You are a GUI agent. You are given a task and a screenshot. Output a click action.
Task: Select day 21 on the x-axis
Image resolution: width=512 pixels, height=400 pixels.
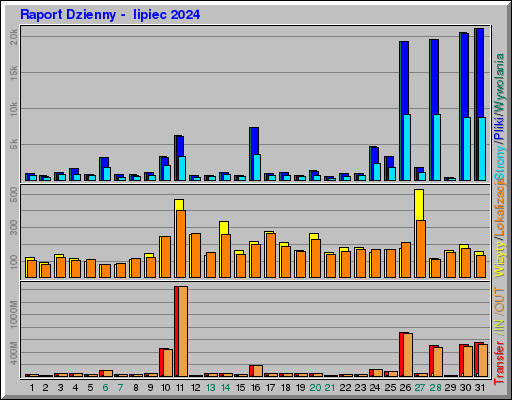click(x=330, y=388)
